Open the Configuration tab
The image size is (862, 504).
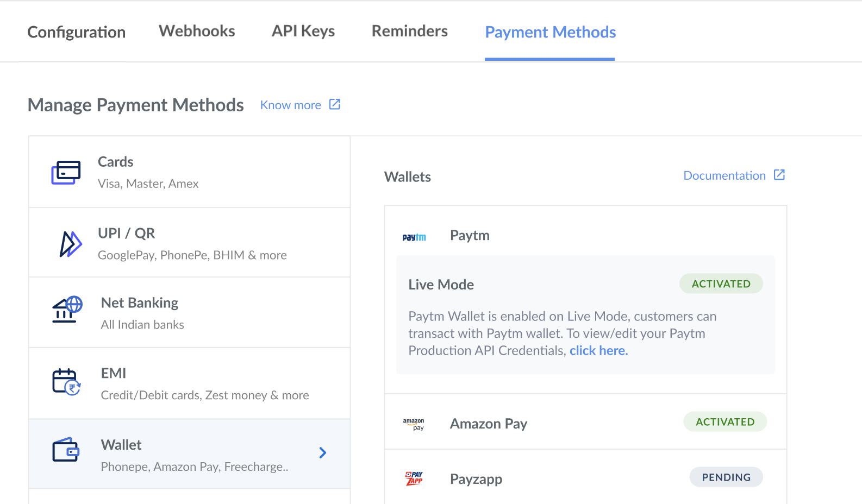point(76,32)
